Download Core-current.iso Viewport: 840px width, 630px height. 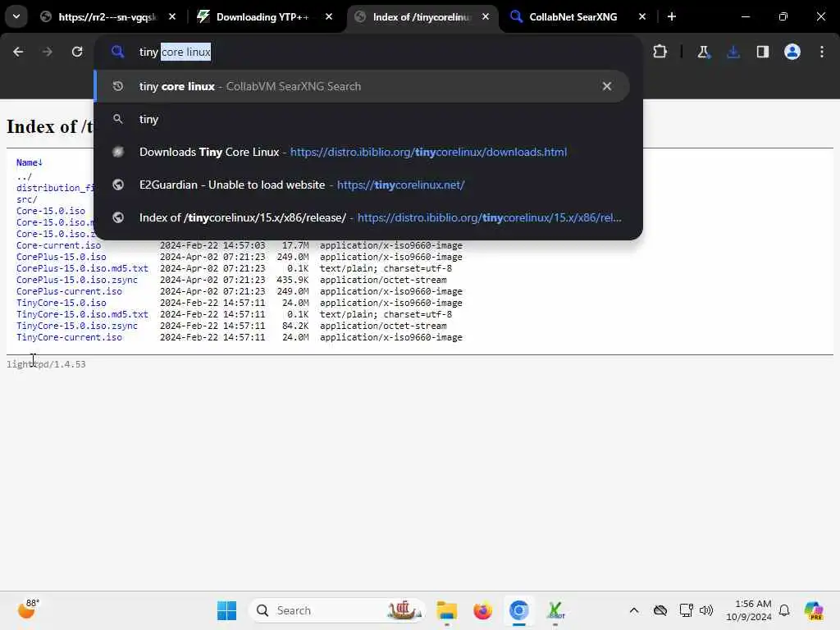tap(58, 245)
